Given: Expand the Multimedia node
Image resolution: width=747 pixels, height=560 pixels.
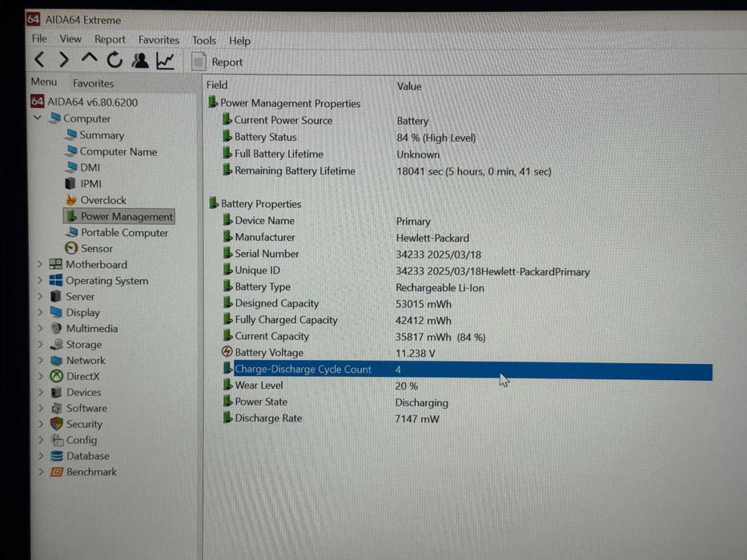Looking at the screenshot, I should 41,328.
